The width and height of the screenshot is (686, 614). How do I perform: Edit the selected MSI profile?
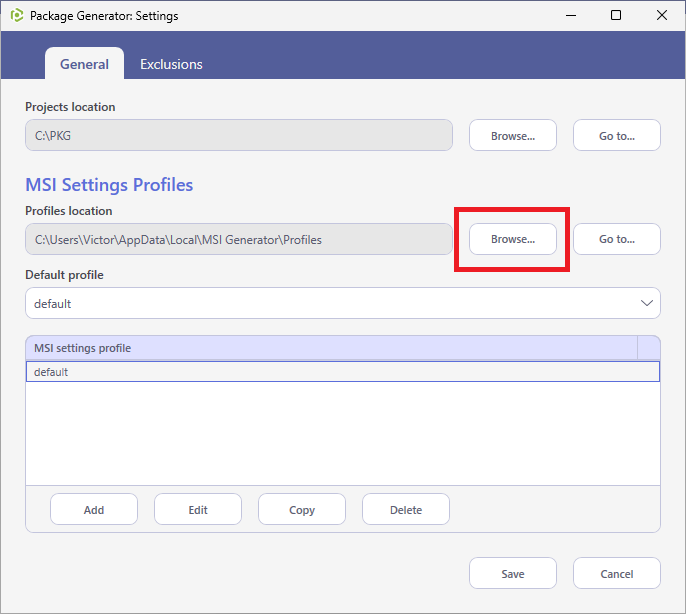click(x=198, y=509)
